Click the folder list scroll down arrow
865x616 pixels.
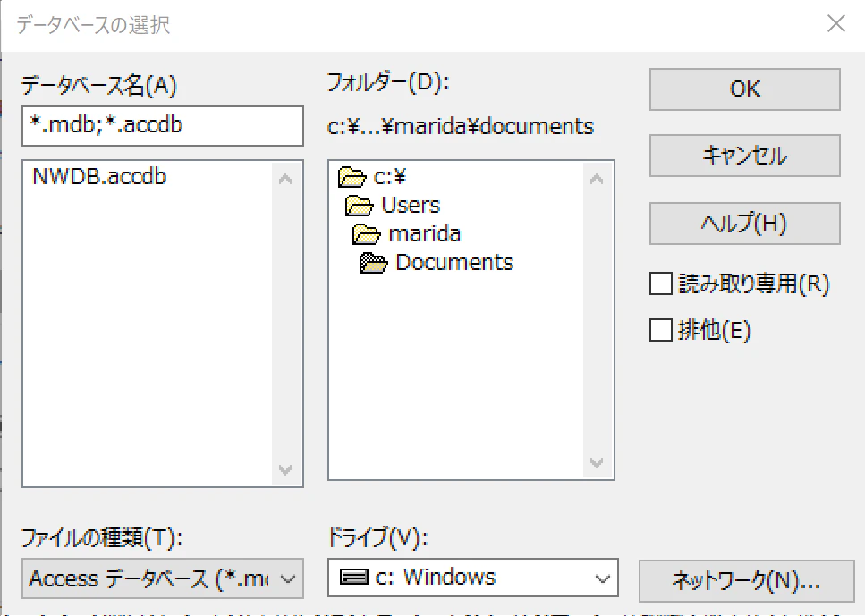click(x=597, y=462)
